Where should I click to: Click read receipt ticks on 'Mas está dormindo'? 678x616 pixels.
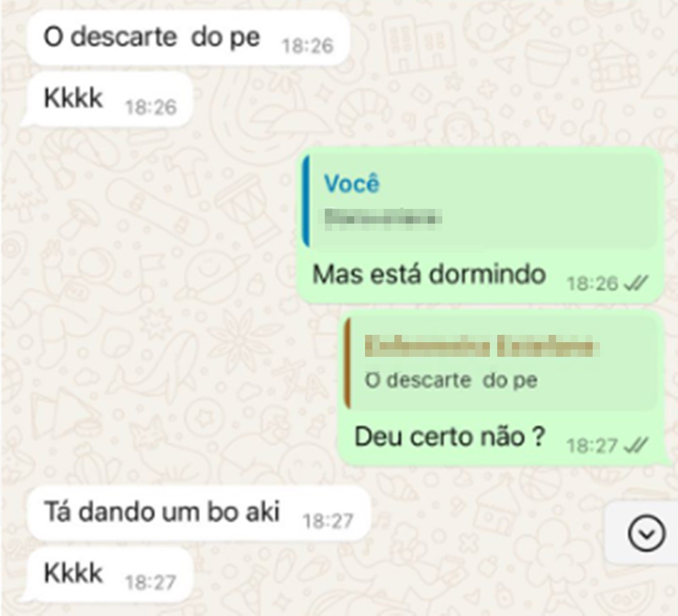[x=636, y=283]
